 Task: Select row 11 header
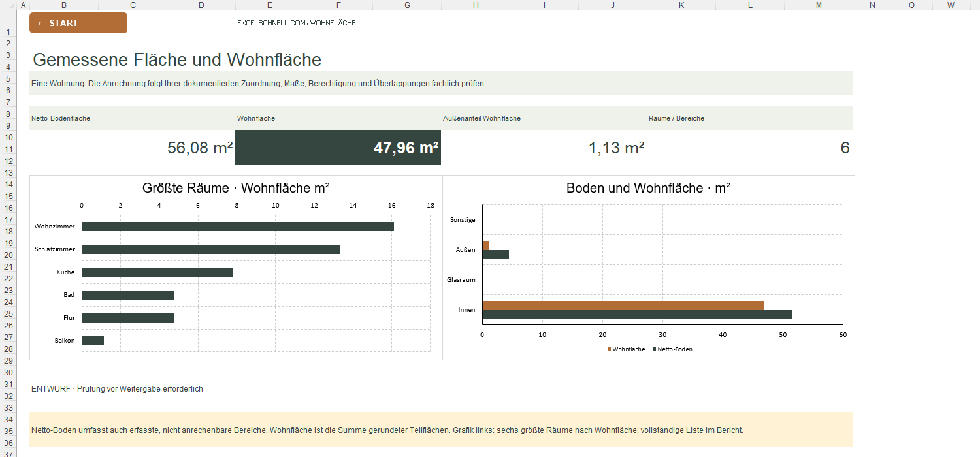pos(8,149)
